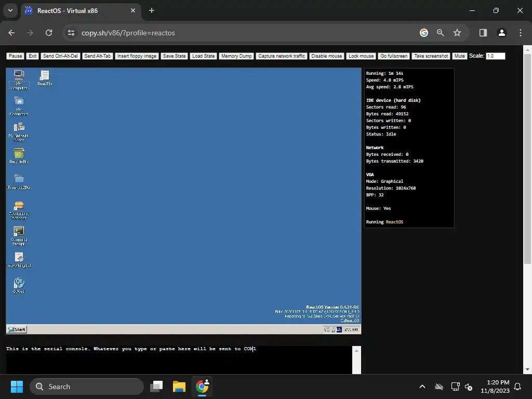532x399 pixels.
Task: Launch QtWeb browser icon
Action: [x=19, y=286]
